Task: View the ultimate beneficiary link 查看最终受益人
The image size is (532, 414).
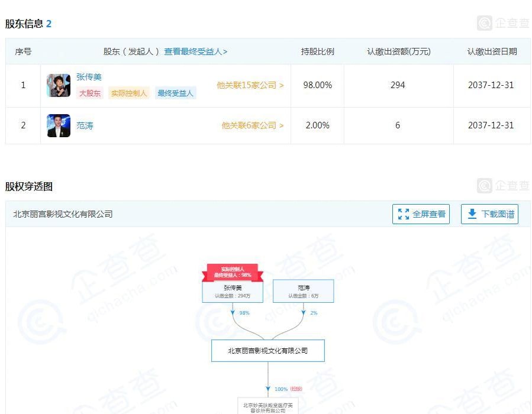Action: [196, 51]
